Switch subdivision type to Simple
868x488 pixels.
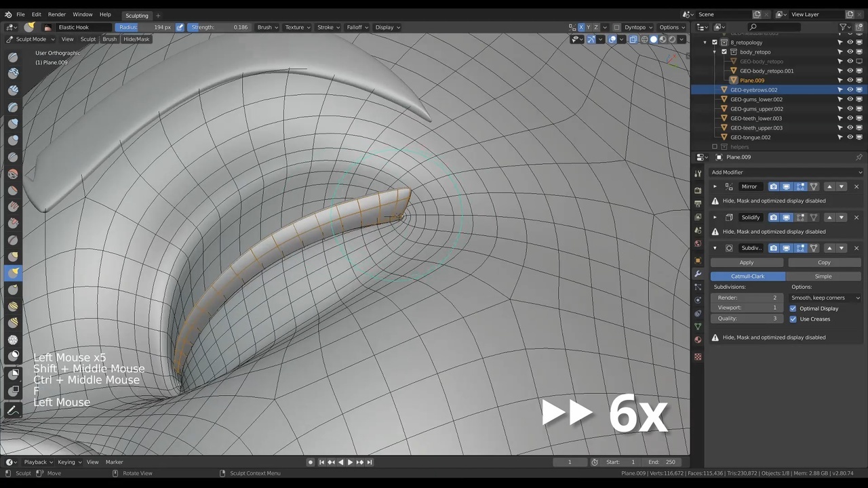(823, 277)
